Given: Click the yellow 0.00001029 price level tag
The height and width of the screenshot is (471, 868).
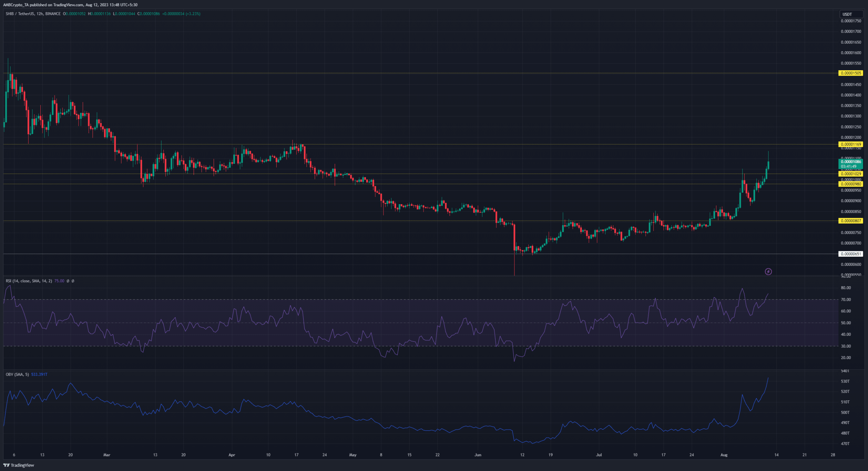Looking at the screenshot, I should tap(850, 174).
